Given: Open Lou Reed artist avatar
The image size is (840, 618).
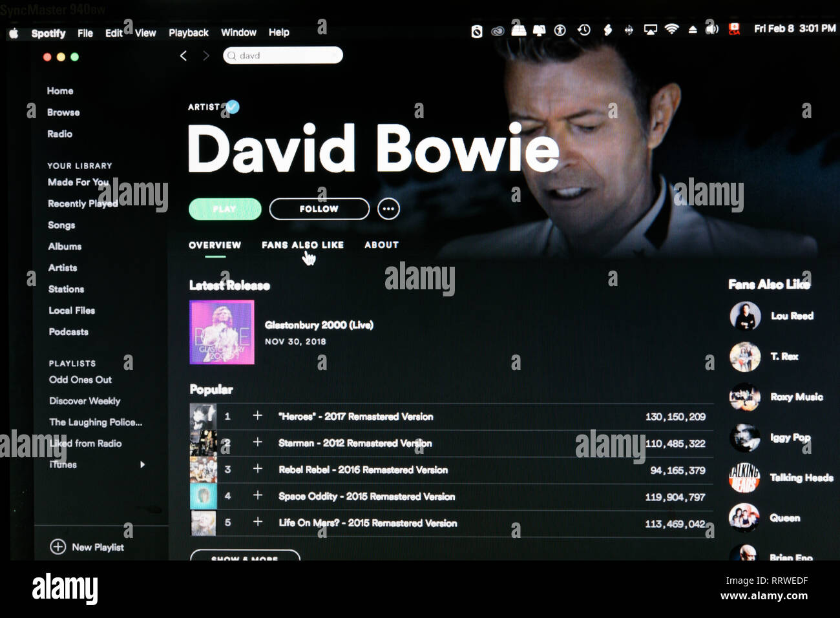Looking at the screenshot, I should click(745, 316).
